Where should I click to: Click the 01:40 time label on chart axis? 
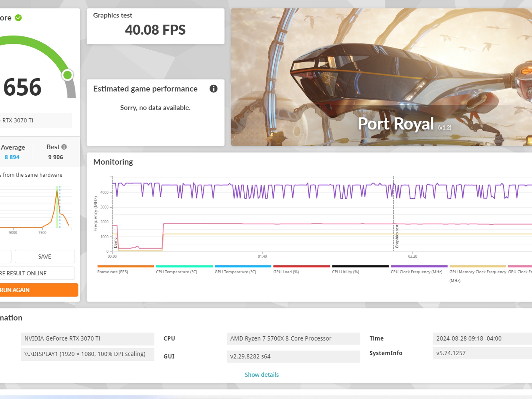262,256
